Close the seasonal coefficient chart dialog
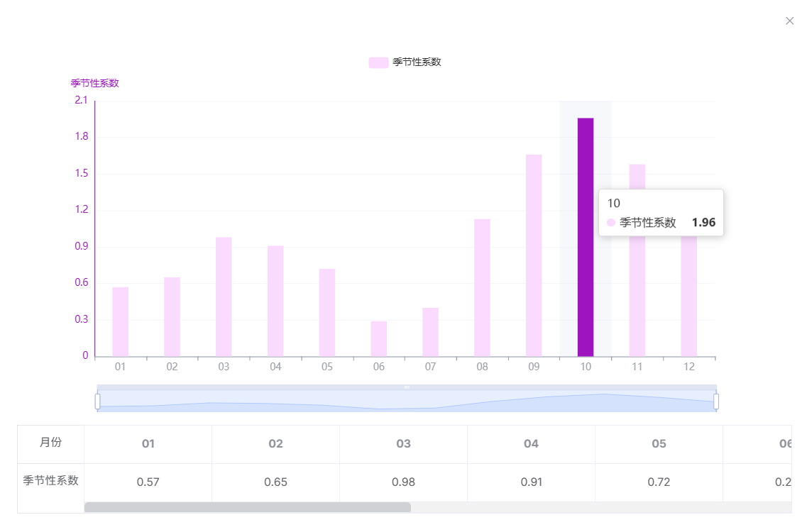The width and height of the screenshot is (807, 532). coord(789,21)
